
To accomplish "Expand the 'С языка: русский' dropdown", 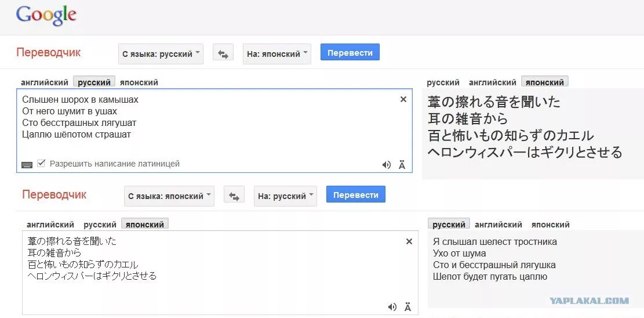I will click(x=161, y=54).
